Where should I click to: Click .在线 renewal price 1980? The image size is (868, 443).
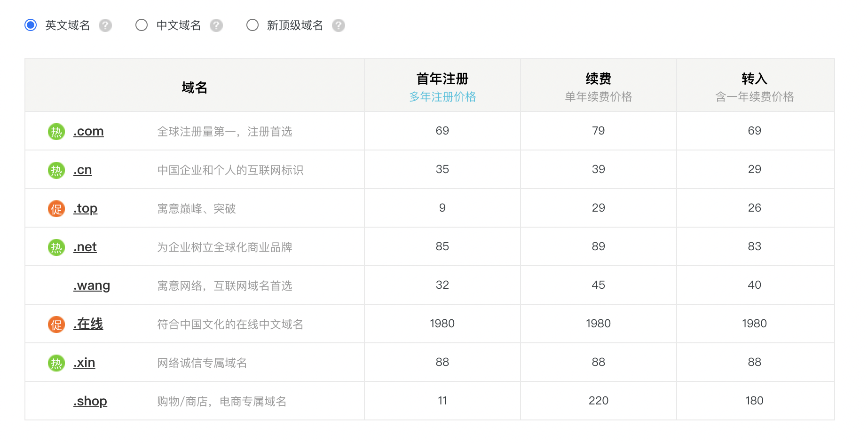(599, 324)
